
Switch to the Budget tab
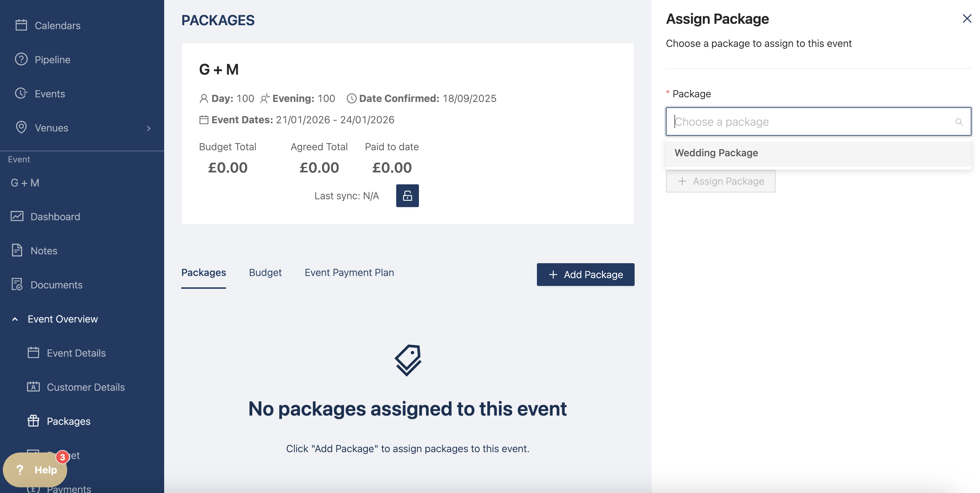point(265,273)
